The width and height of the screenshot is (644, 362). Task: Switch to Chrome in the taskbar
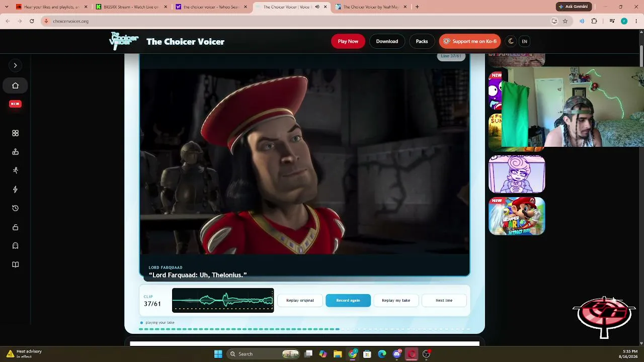pos(353,354)
